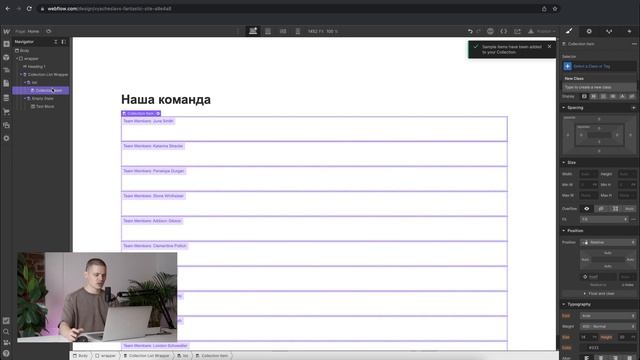Set display to block

coord(584,96)
